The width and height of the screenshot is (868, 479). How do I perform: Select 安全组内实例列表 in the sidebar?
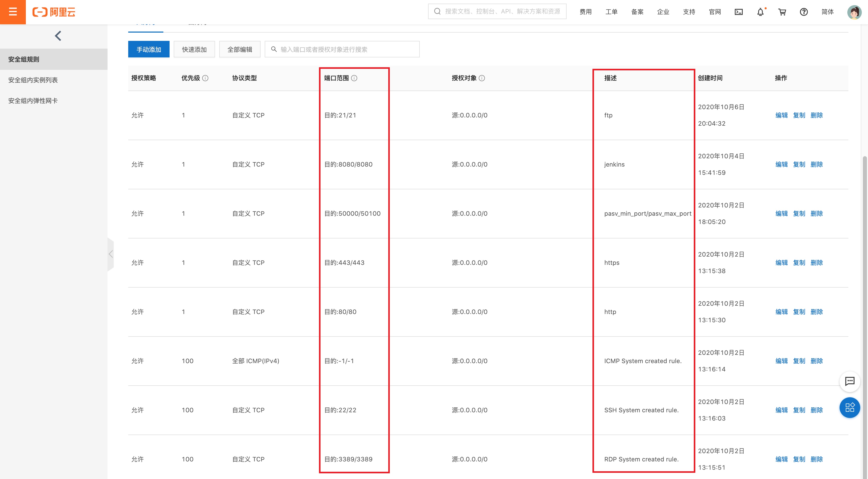pyautogui.click(x=33, y=80)
